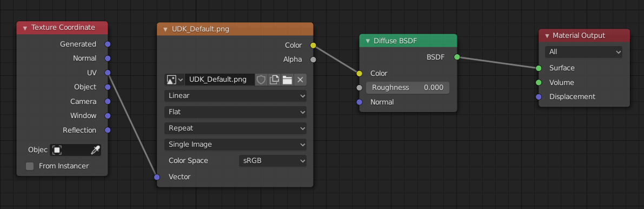644x209 pixels.
Task: Open the Single Image source dropdown
Action: [x=235, y=145]
